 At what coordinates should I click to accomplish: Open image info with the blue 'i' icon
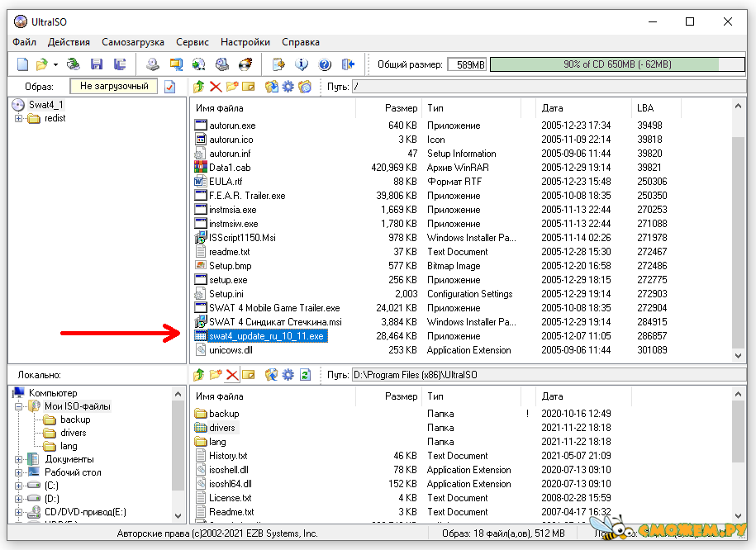pos(302,64)
